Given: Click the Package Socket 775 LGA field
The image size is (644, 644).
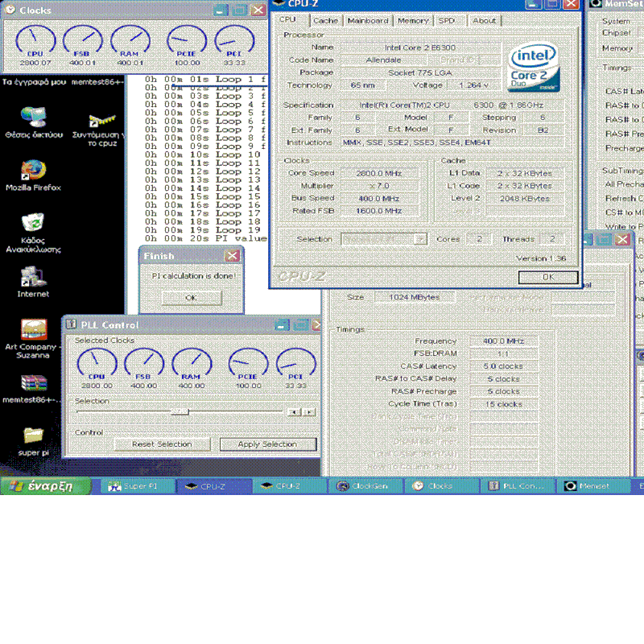Looking at the screenshot, I should pyautogui.click(x=420, y=72).
